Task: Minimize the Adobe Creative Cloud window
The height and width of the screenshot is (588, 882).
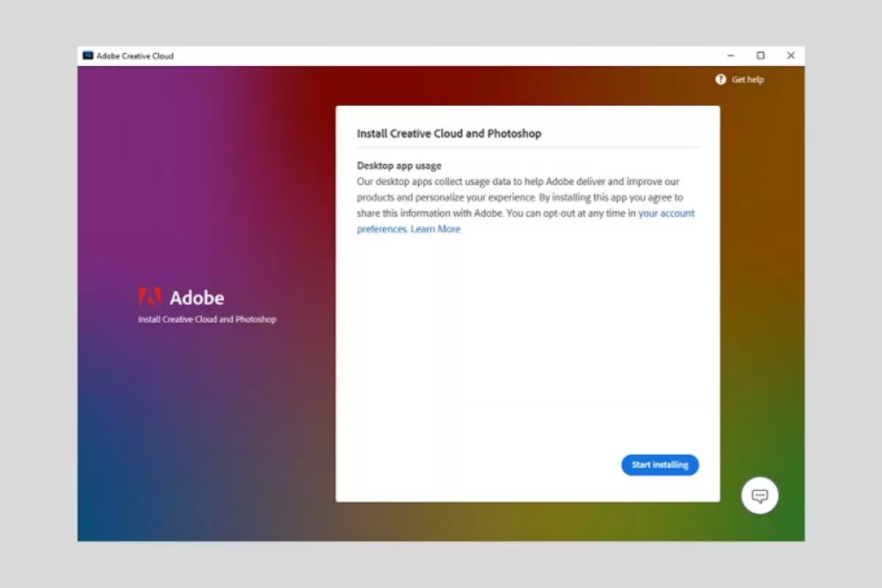Action: 731,55
